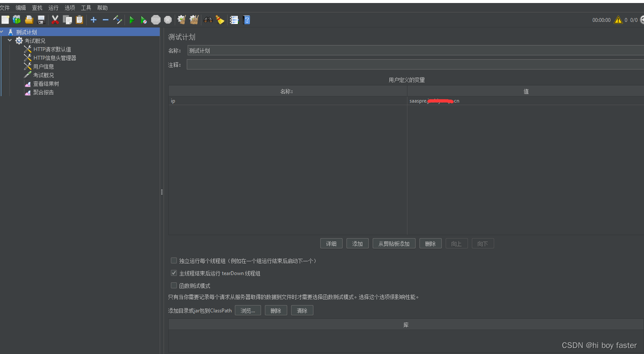Screen dimensions: 644x354
Task: Click the saaspre value cell
Action: (x=526, y=101)
